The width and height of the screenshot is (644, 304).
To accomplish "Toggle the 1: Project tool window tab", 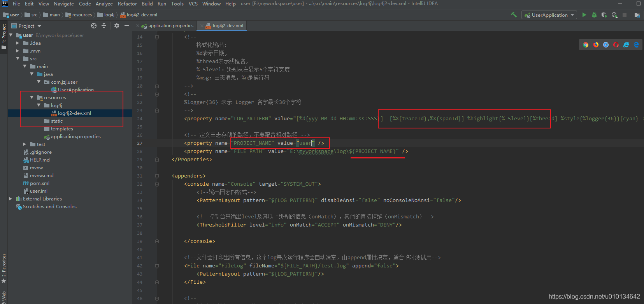I will (4, 37).
